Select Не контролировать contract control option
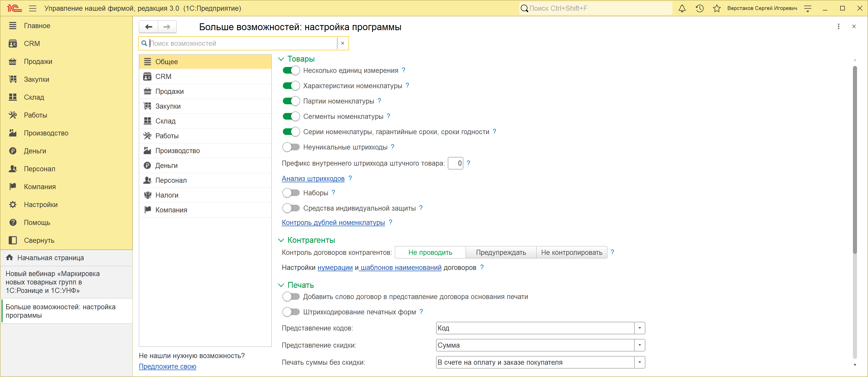Screen dimensions: 868x377 (x=572, y=253)
